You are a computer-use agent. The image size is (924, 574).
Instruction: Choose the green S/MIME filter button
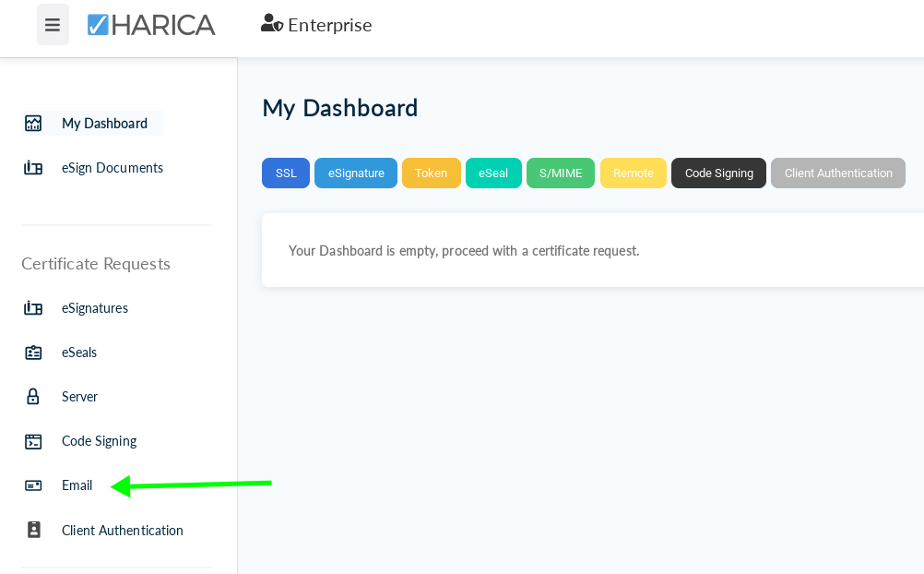pos(561,173)
